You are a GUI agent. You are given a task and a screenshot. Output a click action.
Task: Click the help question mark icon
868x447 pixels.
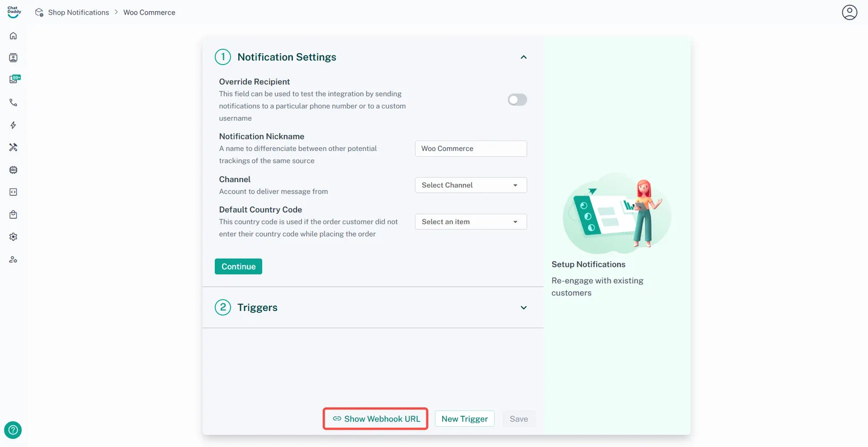click(13, 430)
